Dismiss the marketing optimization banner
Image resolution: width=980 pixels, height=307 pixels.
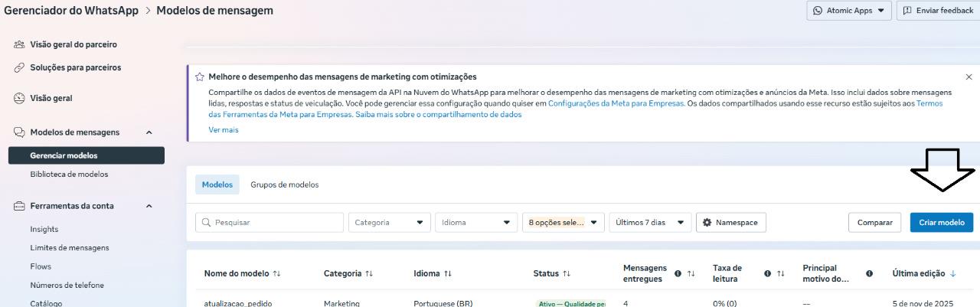pyautogui.click(x=969, y=77)
